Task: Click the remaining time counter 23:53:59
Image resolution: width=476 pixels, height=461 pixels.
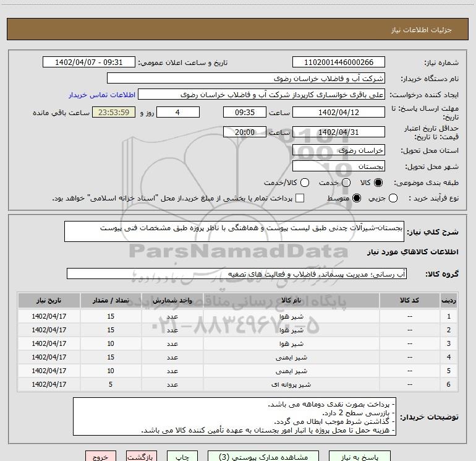Action: pos(114,113)
